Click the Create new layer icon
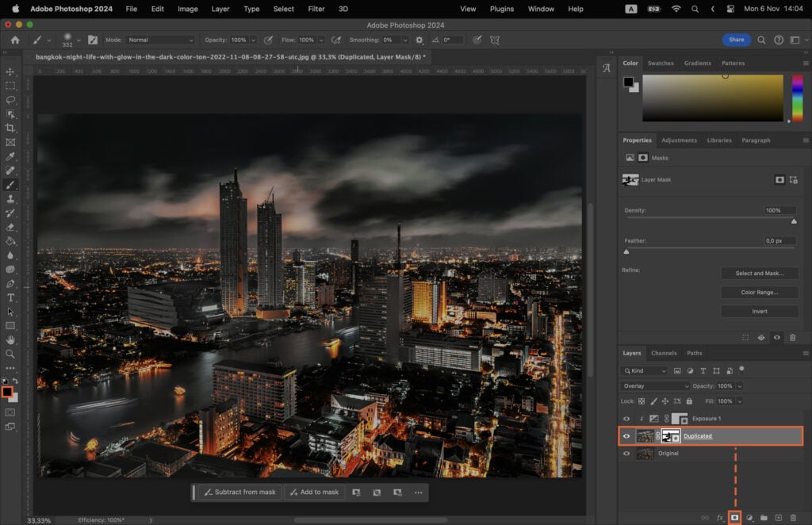 coord(779,515)
